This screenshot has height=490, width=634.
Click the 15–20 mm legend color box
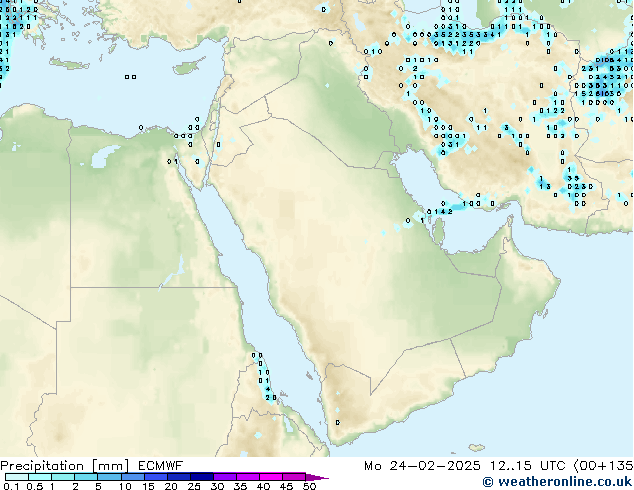tap(156, 477)
